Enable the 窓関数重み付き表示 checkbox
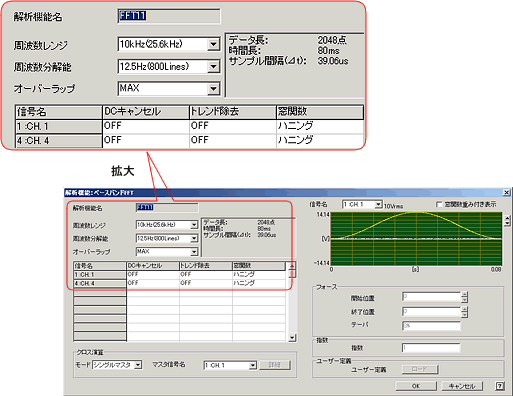This screenshot has height=396, width=513. [x=439, y=204]
